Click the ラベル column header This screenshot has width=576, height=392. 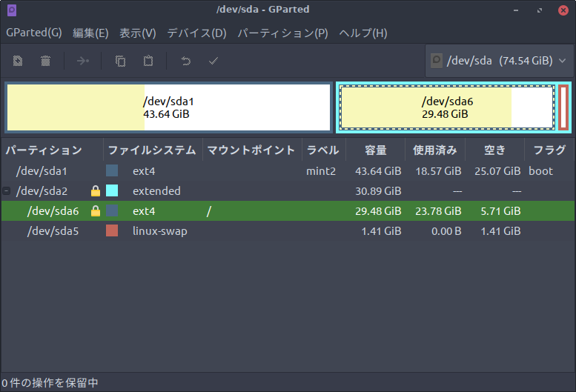[324, 150]
